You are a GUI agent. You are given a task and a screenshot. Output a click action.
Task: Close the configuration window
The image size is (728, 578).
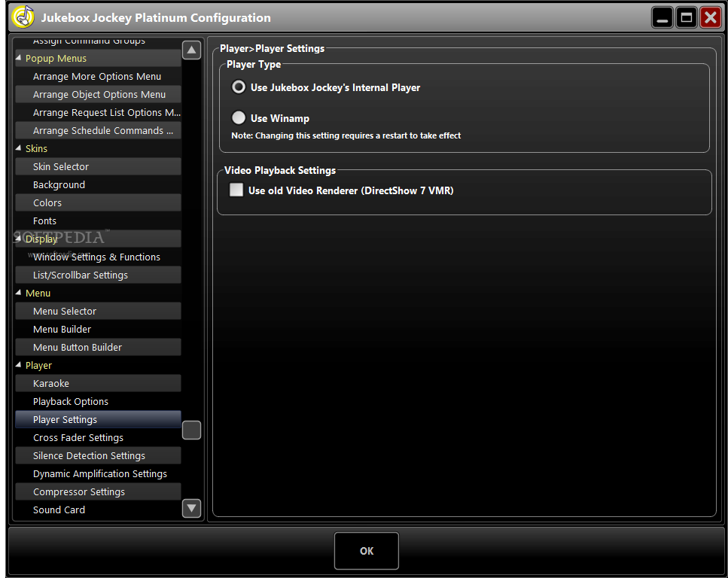pos(711,17)
